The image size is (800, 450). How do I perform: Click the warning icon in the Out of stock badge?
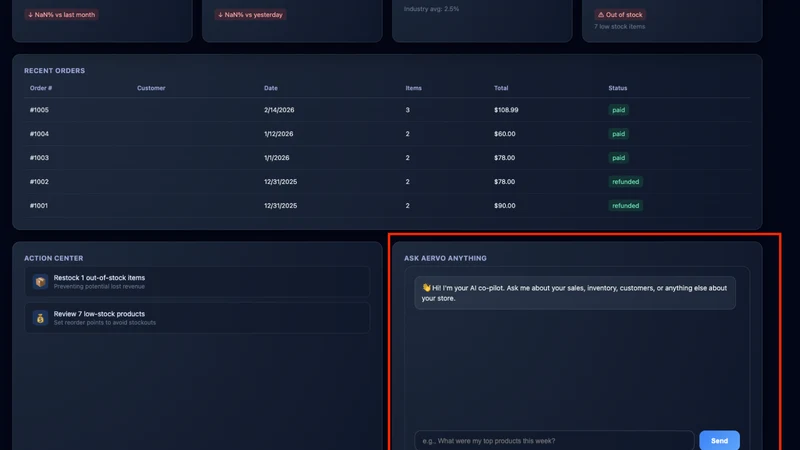point(601,15)
